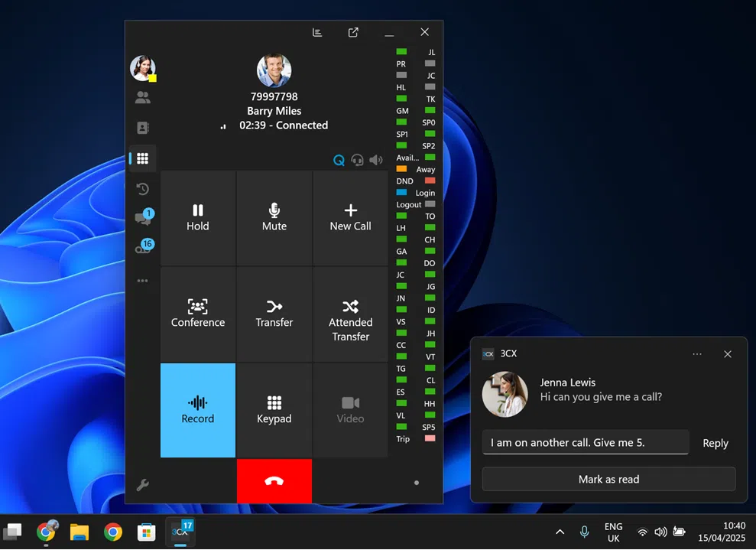Open the Team people view in sidebar
Screen dimensions: 756x550
[x=143, y=98]
